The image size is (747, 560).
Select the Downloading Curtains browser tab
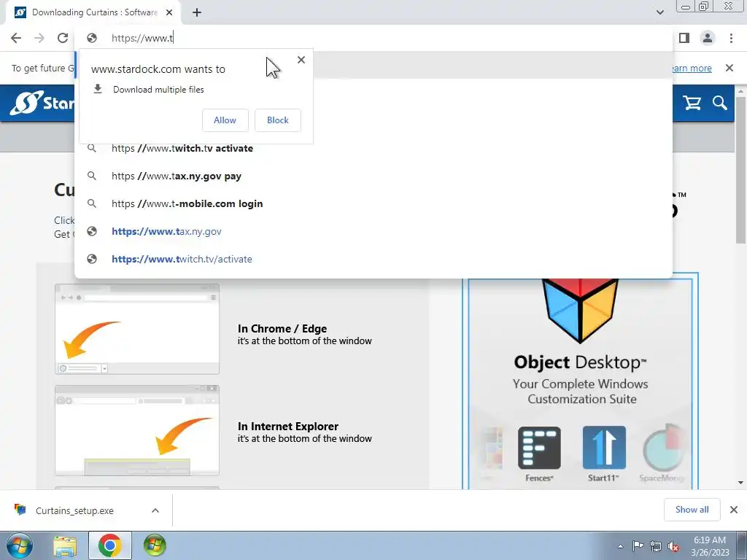(x=93, y=12)
